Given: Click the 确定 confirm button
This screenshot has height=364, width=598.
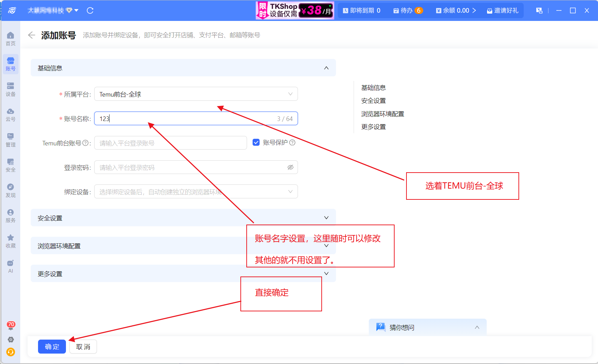Looking at the screenshot, I should [52, 347].
